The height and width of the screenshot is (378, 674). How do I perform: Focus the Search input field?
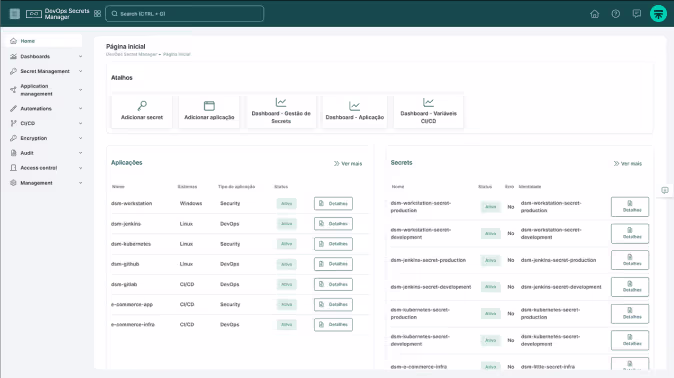pyautogui.click(x=184, y=14)
